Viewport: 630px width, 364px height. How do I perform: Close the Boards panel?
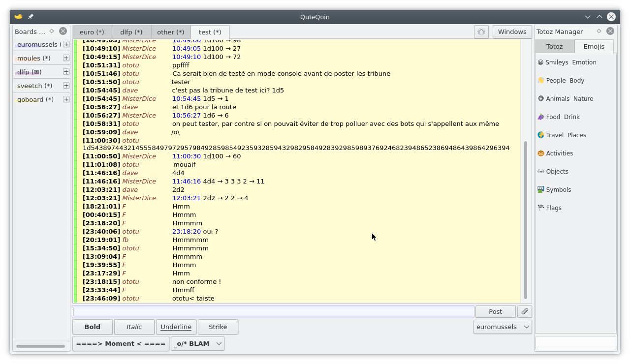pos(63,31)
